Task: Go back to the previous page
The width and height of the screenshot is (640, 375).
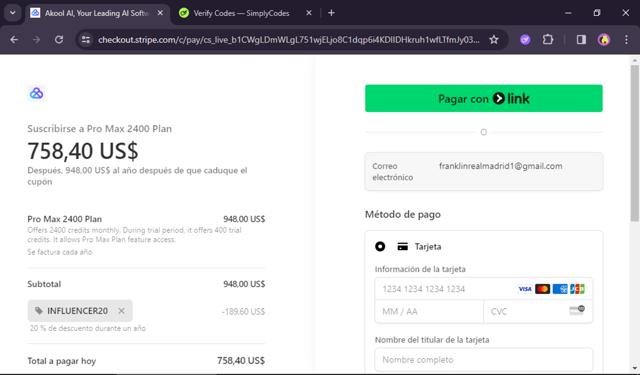Action: click(x=14, y=40)
